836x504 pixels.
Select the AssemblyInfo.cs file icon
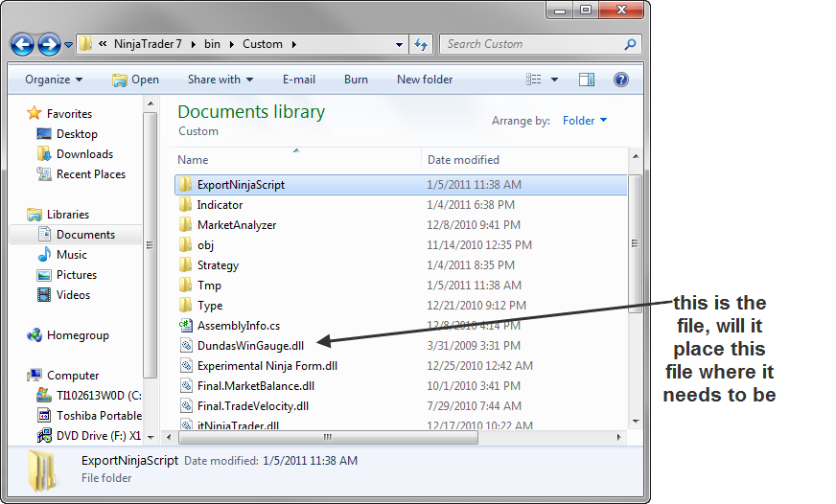point(186,325)
